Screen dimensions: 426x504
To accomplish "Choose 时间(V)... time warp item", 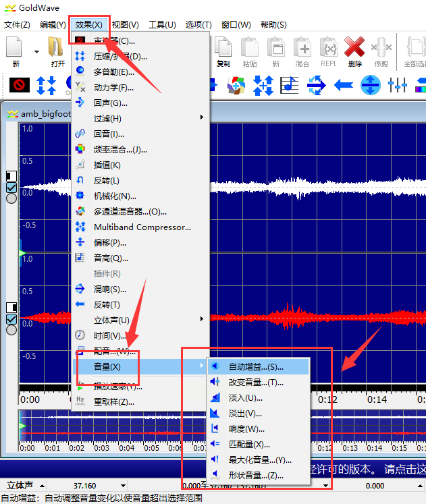I will tap(141, 336).
